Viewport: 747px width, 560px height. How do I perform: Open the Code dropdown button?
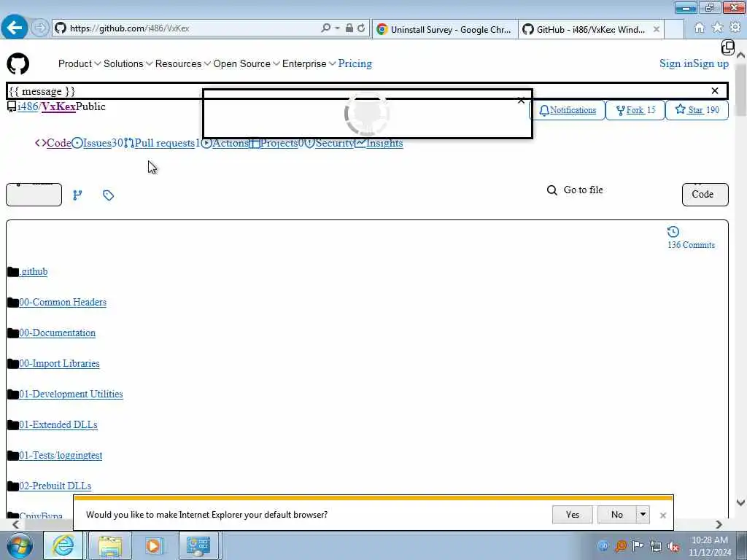tap(705, 195)
